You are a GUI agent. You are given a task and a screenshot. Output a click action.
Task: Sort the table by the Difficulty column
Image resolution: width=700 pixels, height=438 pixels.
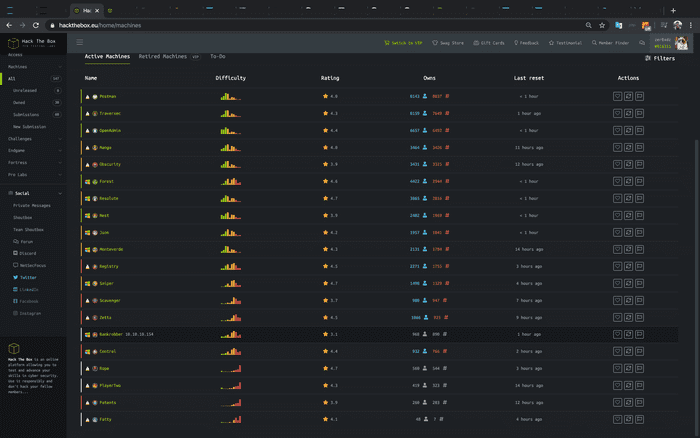point(230,77)
